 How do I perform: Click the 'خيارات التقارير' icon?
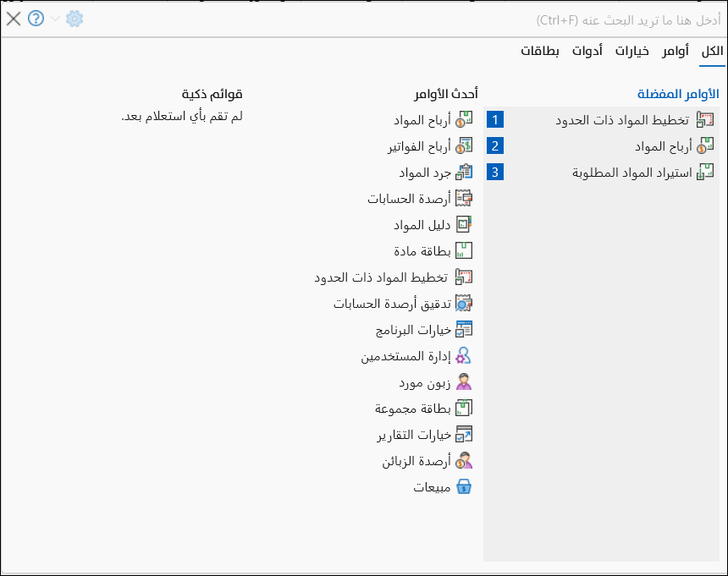[x=464, y=435]
